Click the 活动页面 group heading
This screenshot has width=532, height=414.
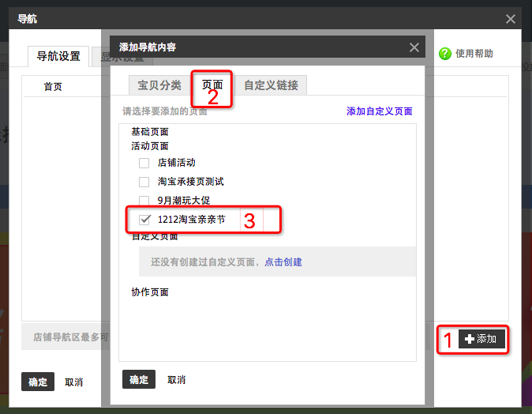click(x=150, y=146)
